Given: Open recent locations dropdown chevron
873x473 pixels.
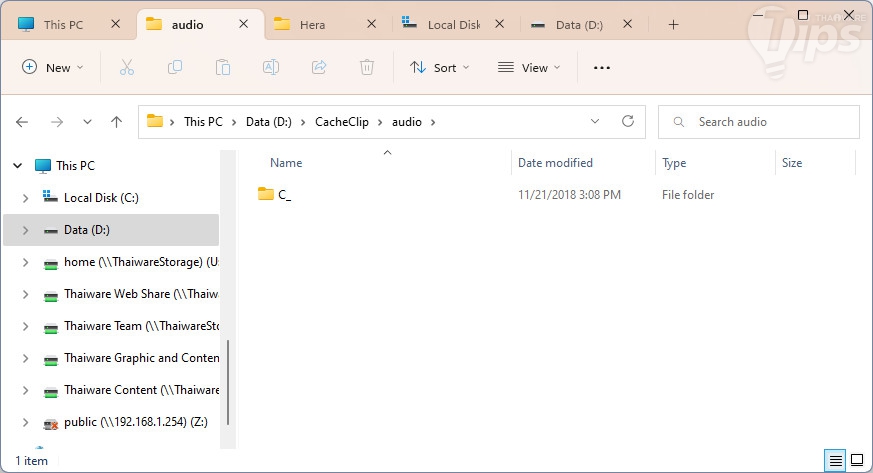Looking at the screenshot, I should (87, 122).
